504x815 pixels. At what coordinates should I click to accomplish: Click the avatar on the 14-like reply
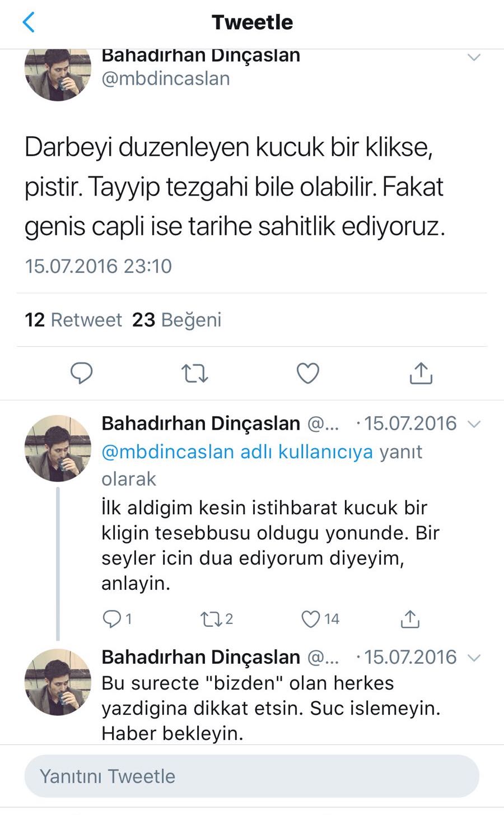tap(57, 448)
